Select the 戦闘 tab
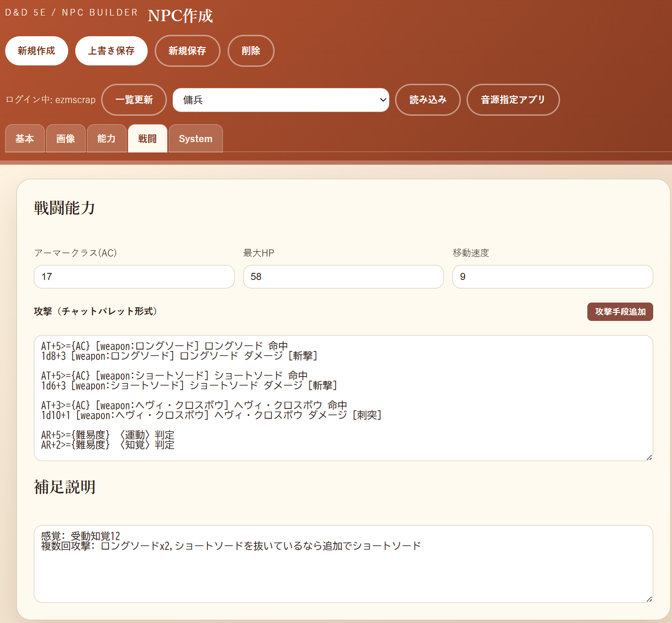 point(148,138)
